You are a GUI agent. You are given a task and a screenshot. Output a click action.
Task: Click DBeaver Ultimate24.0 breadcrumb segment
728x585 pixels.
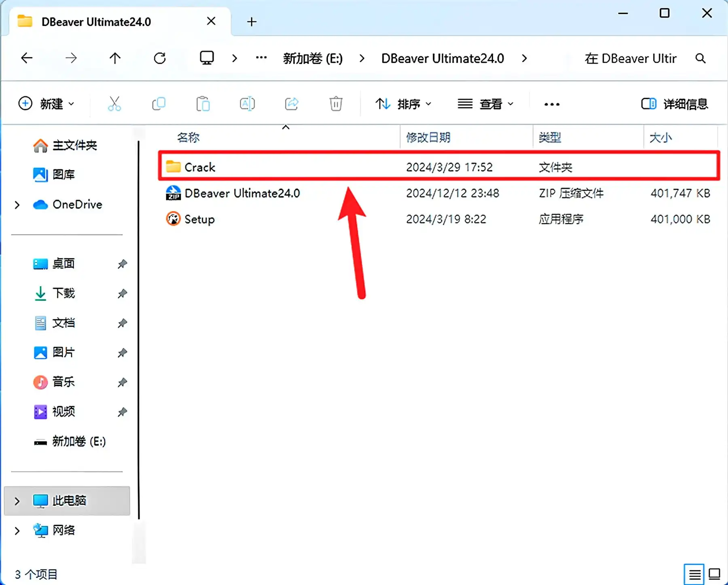[442, 59]
